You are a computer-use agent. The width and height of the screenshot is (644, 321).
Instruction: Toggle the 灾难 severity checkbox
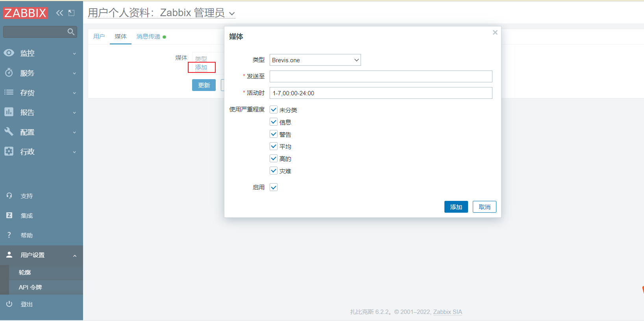(274, 171)
